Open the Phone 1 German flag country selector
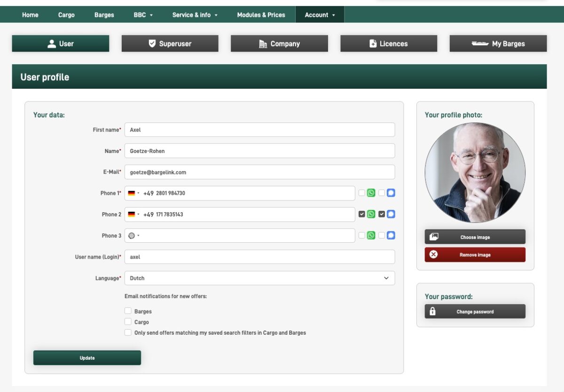Viewport: 564px width, 392px height. tap(133, 193)
